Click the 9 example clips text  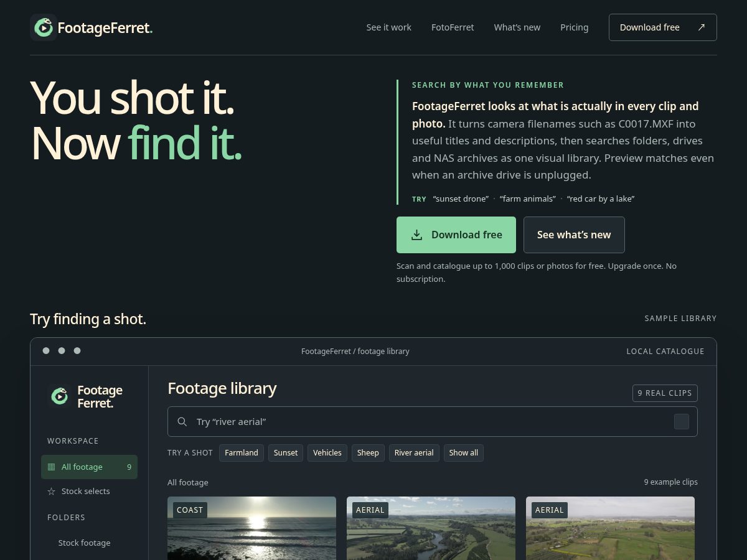point(671,482)
